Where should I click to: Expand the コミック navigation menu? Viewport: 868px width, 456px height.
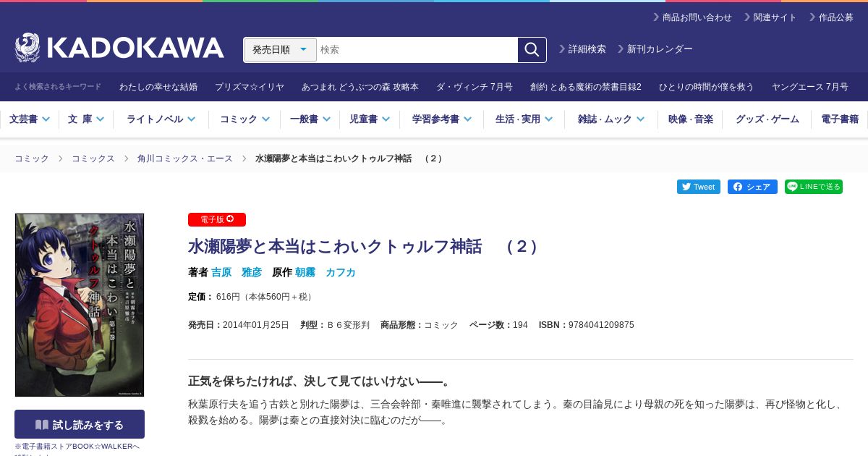[x=245, y=119]
